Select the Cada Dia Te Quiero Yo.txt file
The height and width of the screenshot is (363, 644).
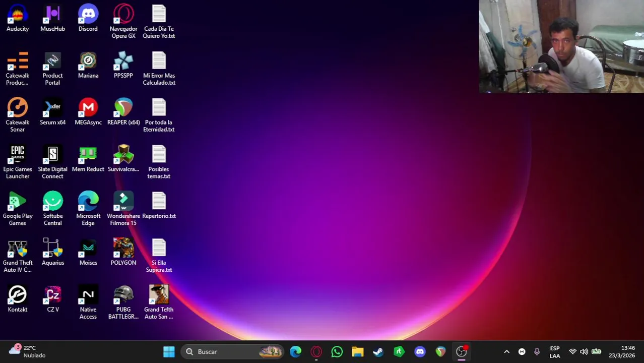pos(159,22)
